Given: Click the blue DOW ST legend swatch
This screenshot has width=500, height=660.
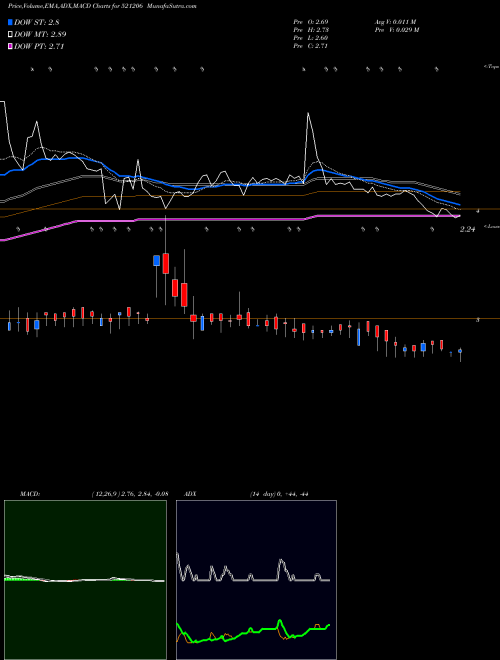Looking at the screenshot, I should [11, 22].
